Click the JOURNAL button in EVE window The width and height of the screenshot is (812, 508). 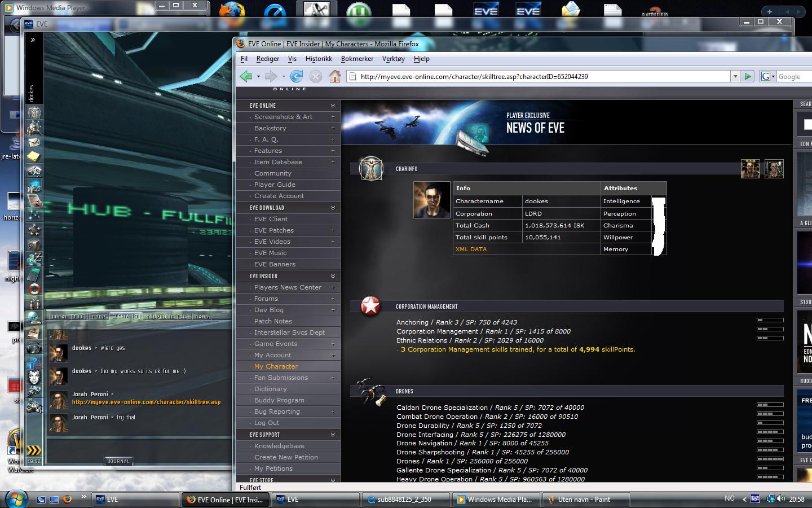point(118,461)
